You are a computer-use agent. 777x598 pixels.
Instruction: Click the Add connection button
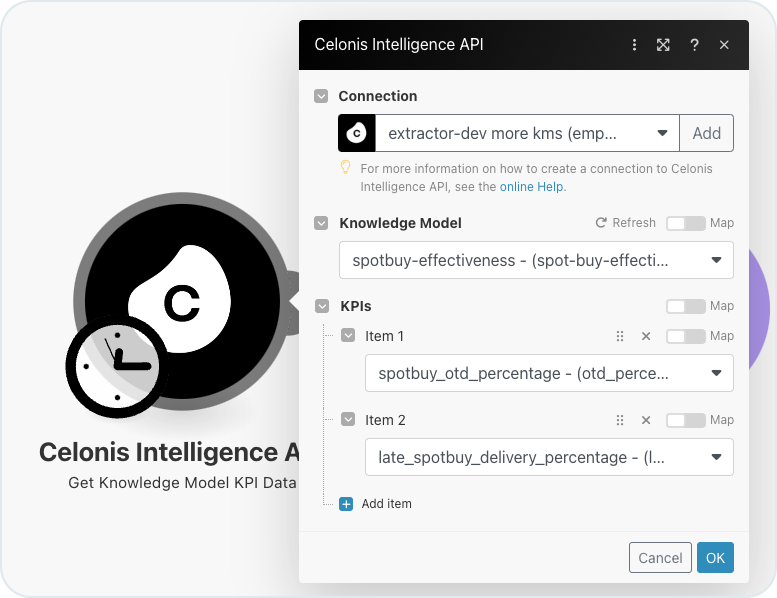point(707,133)
